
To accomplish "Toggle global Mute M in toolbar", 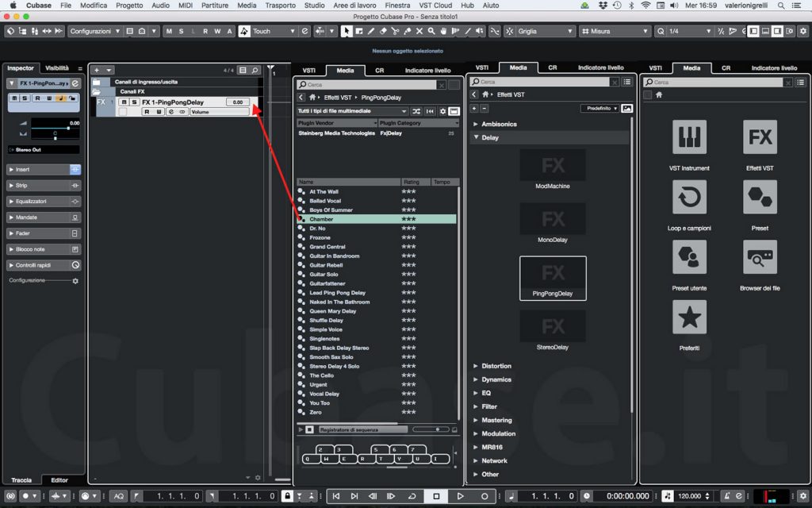I will [x=169, y=31].
